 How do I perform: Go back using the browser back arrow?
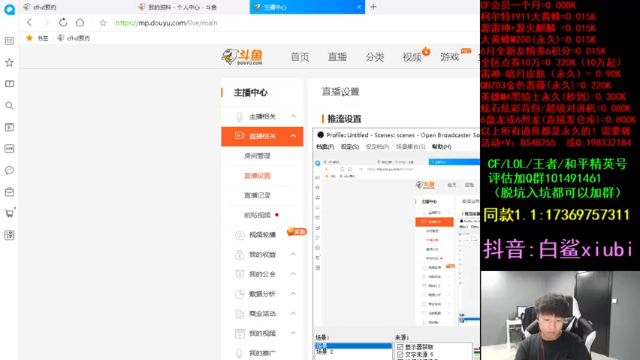coord(29,22)
